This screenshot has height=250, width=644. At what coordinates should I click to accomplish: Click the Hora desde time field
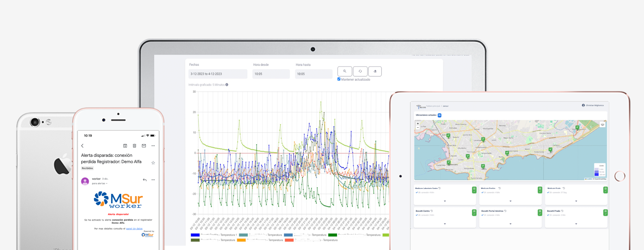tap(271, 74)
